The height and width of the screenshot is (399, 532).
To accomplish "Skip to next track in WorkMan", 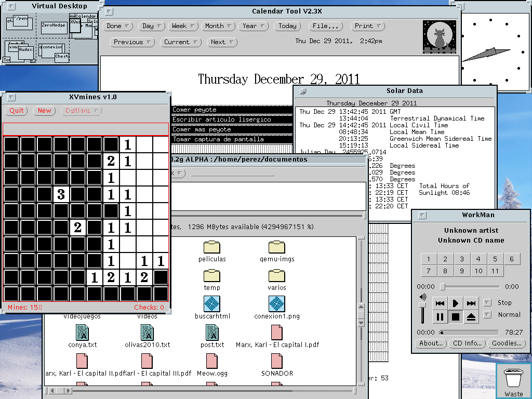I will point(471,303).
